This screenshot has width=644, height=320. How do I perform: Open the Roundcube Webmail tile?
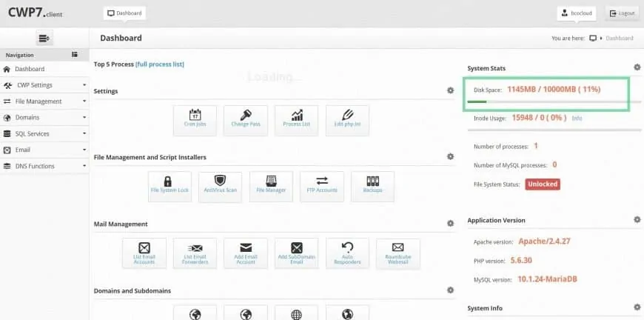coord(398,253)
